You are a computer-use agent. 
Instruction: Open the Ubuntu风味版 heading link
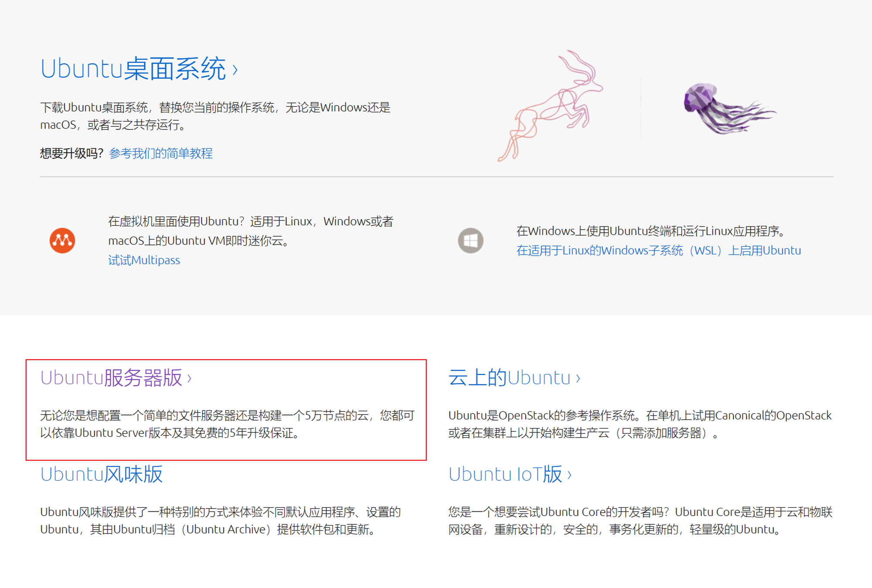(102, 474)
